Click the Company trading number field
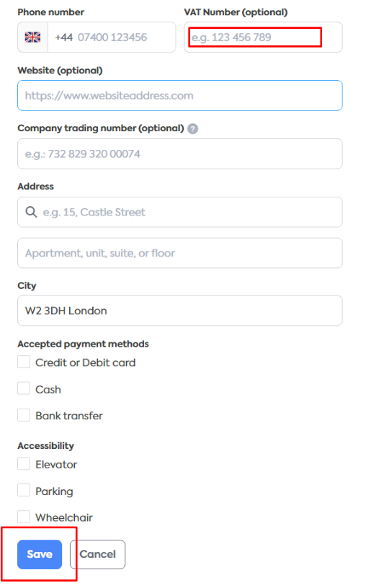Screen dimensions: 366x588 point(180,153)
